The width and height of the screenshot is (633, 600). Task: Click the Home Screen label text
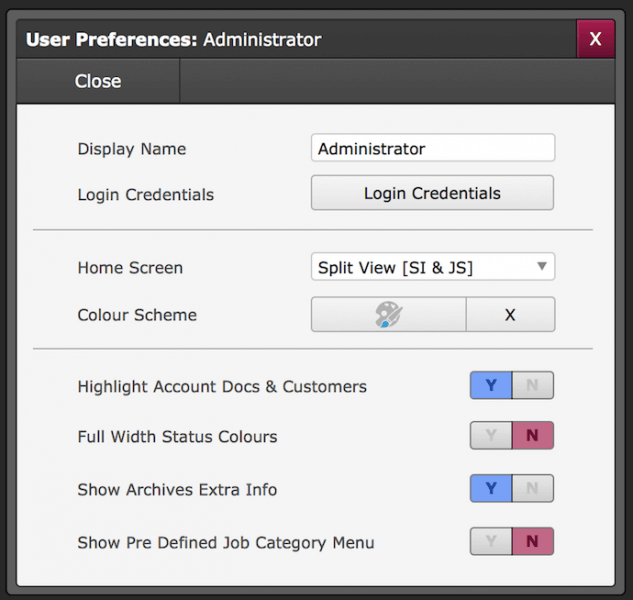click(x=130, y=268)
